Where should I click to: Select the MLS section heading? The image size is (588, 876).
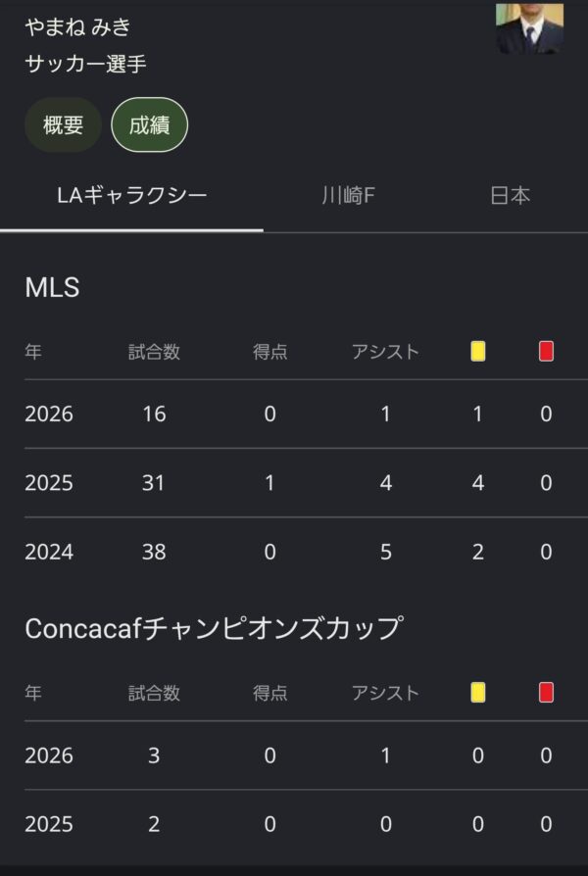pyautogui.click(x=53, y=288)
